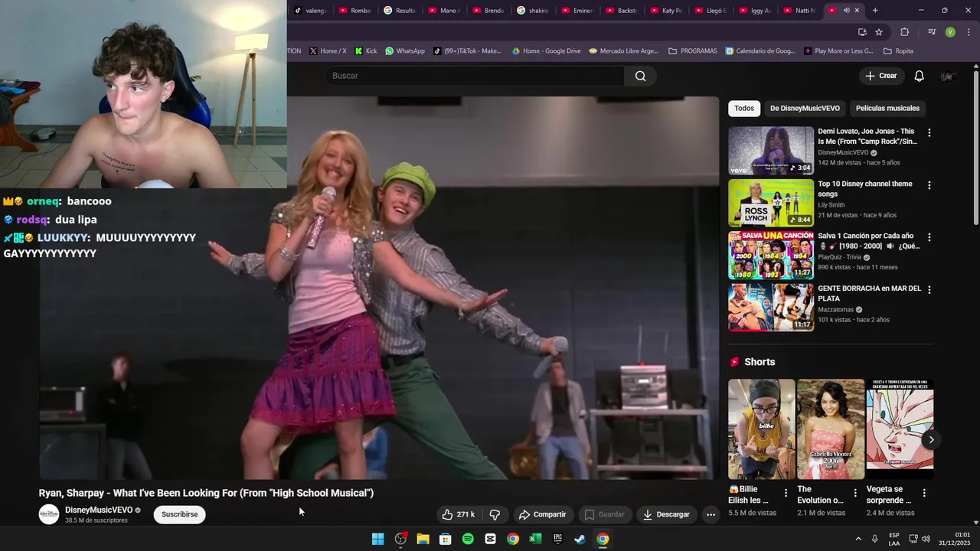
Task: Open options for Billie Eilish short
Action: point(786,493)
